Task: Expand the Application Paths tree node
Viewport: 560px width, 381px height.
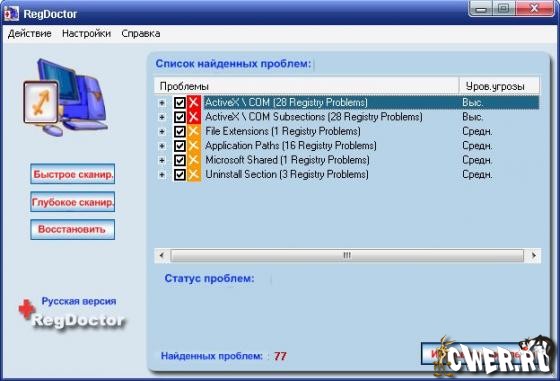Action: [162, 146]
